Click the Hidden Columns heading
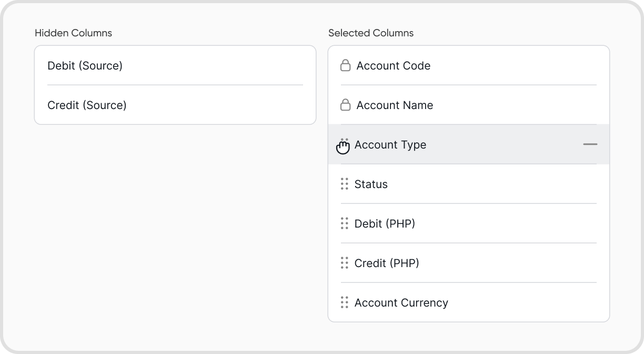The image size is (644, 354). pos(73,33)
